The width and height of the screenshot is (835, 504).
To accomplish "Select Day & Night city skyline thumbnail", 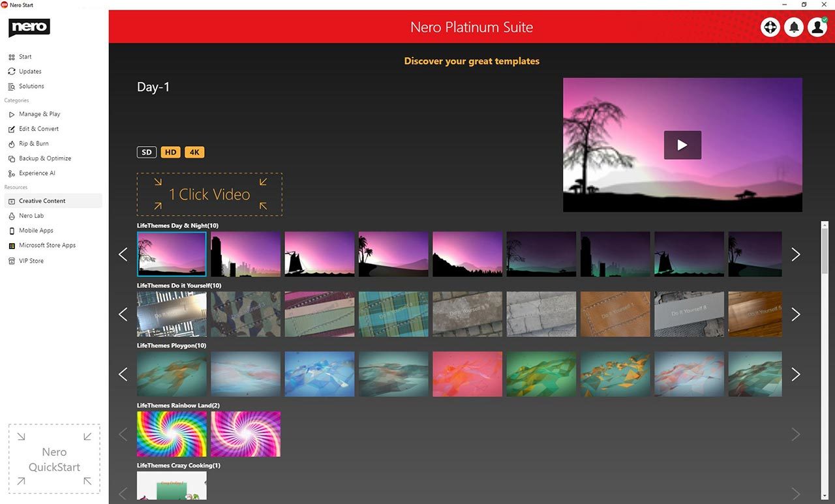I will click(246, 254).
